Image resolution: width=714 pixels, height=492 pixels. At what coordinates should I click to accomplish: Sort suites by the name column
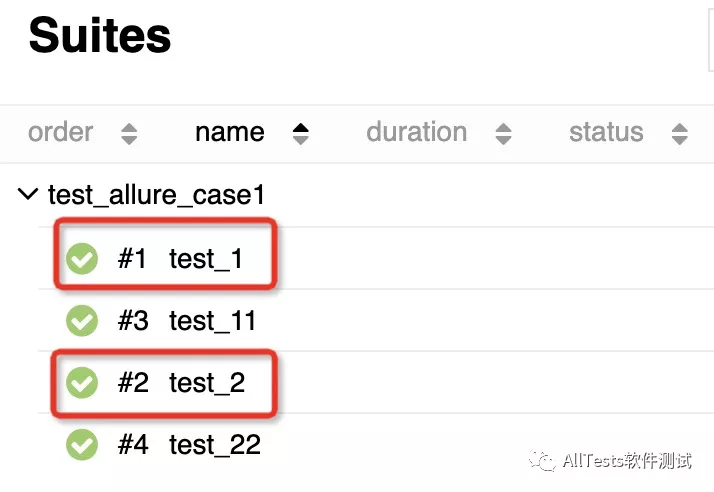click(230, 133)
